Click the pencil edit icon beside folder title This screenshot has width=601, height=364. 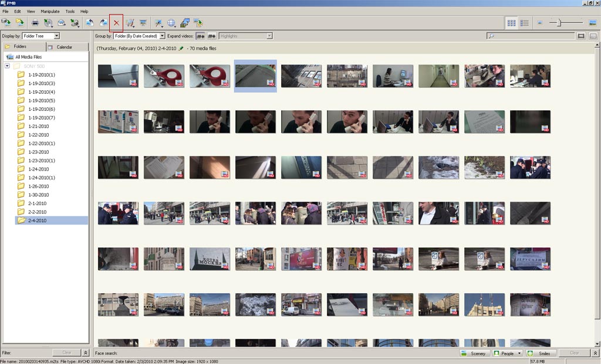[181, 48]
